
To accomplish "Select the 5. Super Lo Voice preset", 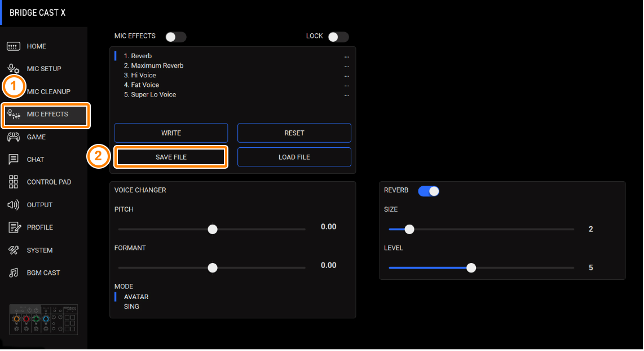I will (x=150, y=95).
